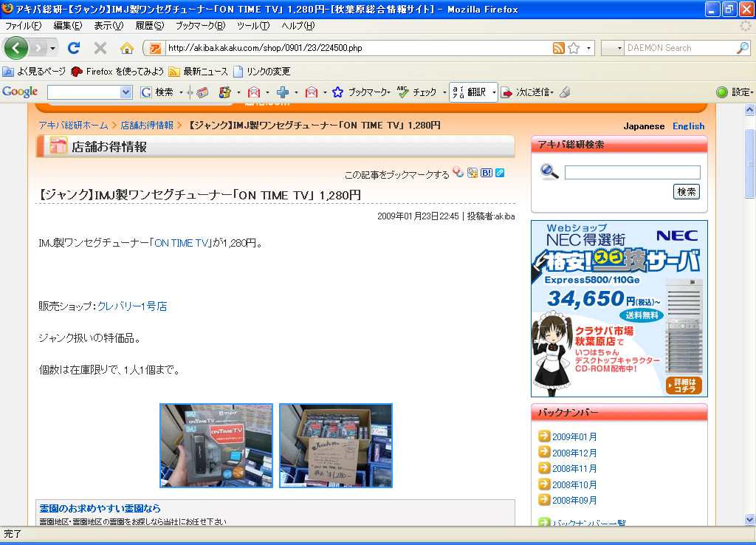Open the 履歴(S) menu
The width and height of the screenshot is (756, 545).
(149, 26)
